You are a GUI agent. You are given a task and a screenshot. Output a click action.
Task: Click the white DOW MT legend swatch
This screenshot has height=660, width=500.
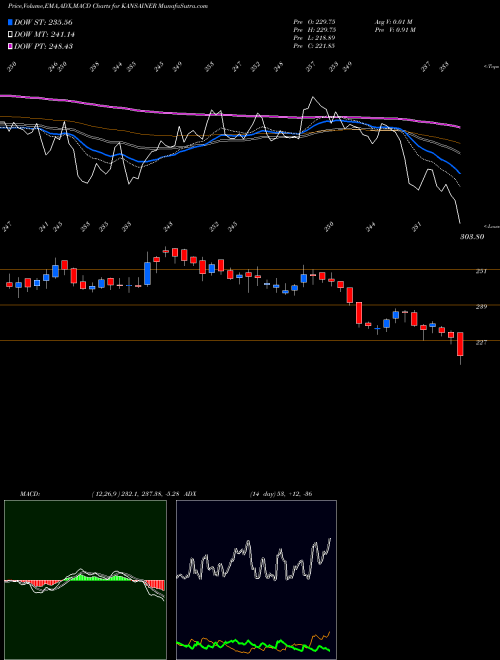click(10, 34)
